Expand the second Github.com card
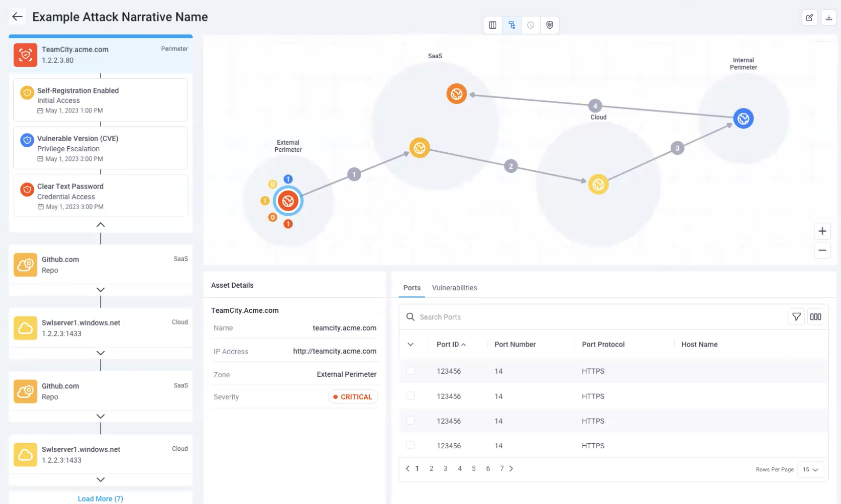 101,417
